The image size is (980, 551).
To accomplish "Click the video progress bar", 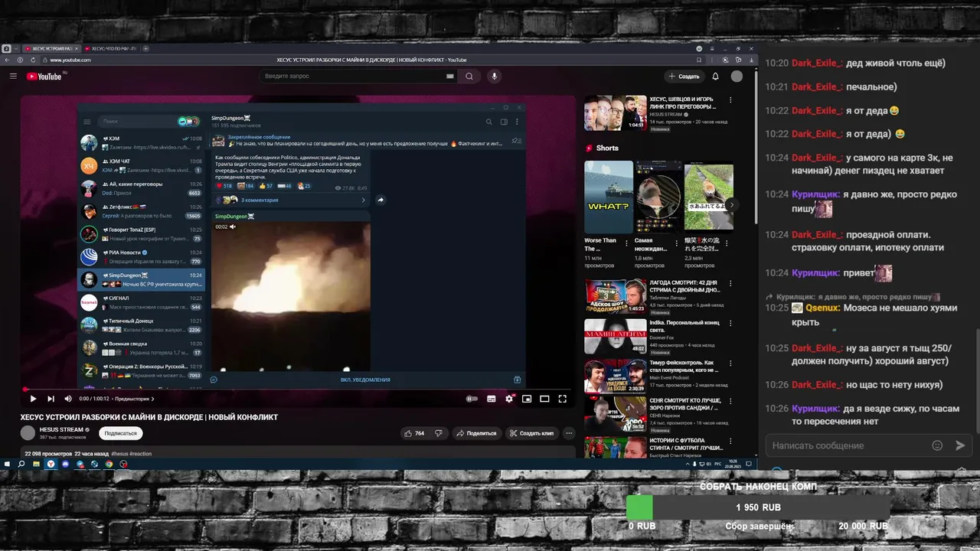I will click(x=299, y=390).
